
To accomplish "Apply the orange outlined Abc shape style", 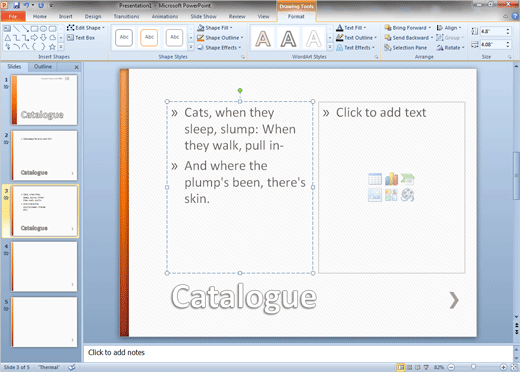I will [149, 37].
